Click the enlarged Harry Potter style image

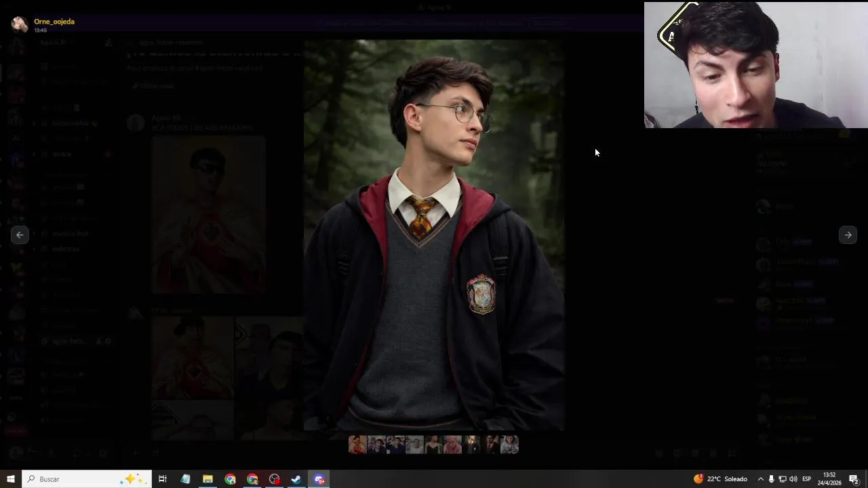click(x=434, y=235)
